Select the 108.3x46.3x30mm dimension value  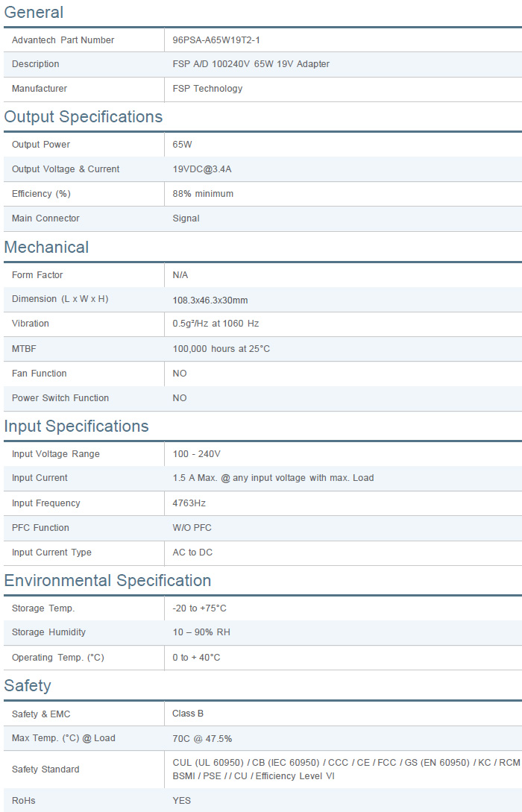point(210,300)
